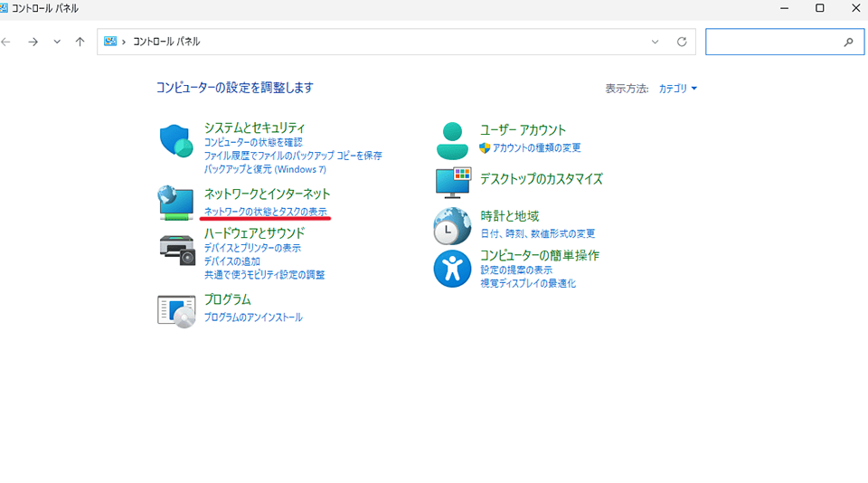Click the search magnifier icon

(848, 43)
